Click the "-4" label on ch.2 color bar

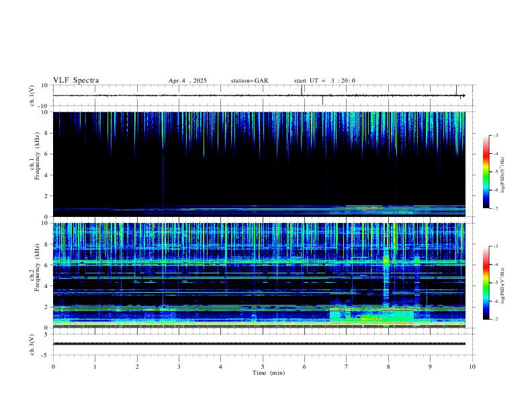pyautogui.click(x=495, y=265)
